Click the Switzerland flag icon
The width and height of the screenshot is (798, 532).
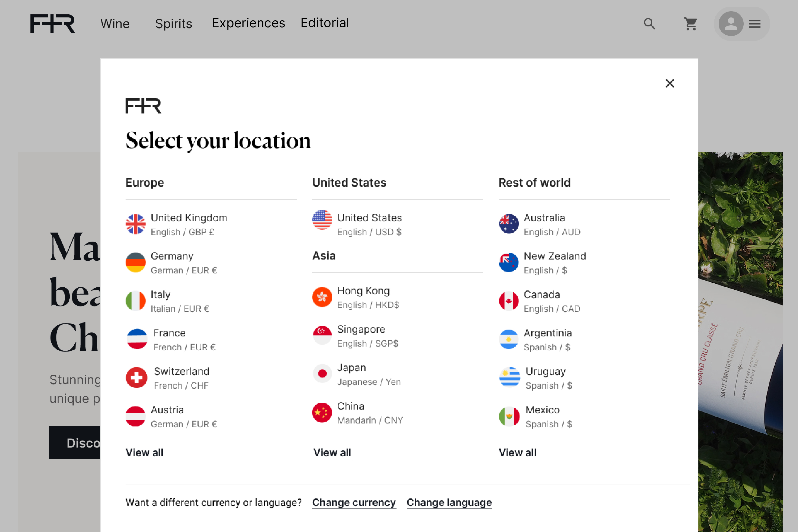click(x=136, y=378)
